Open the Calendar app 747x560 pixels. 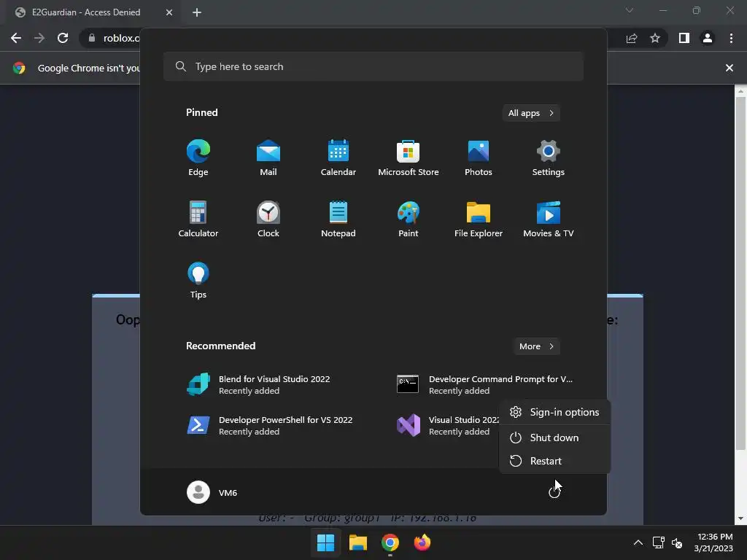pyautogui.click(x=338, y=158)
